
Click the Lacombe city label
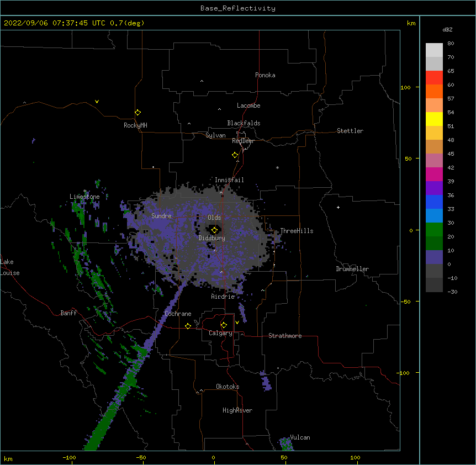click(x=248, y=105)
